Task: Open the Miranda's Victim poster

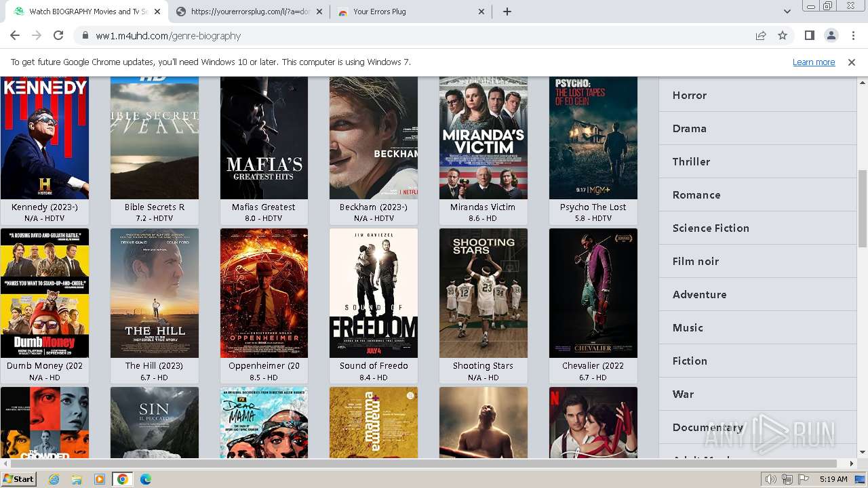Action: (x=484, y=138)
